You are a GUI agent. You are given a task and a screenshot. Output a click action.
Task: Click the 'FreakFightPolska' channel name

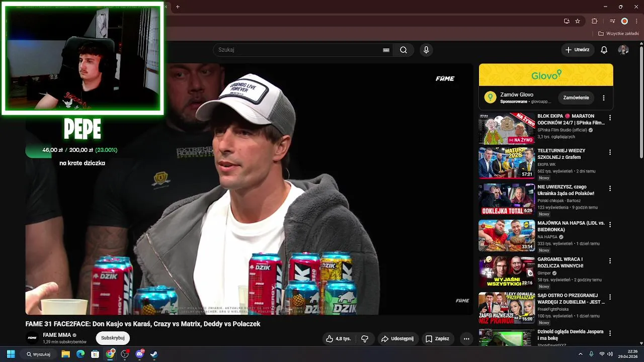click(553, 309)
